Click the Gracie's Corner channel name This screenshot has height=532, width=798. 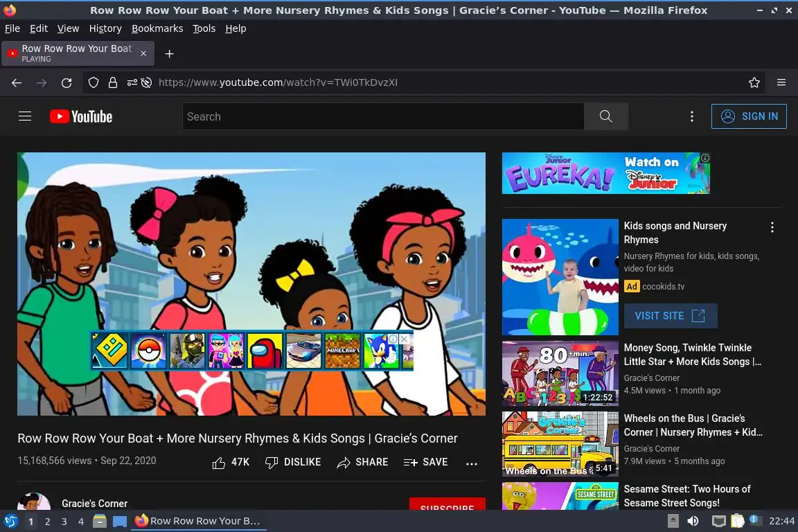click(x=95, y=504)
